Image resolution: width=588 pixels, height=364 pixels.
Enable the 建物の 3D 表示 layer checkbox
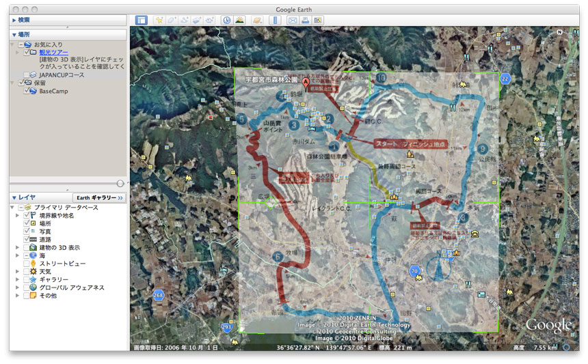click(x=27, y=247)
